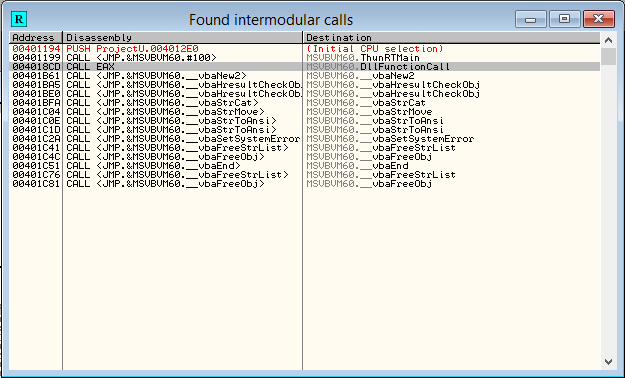
Task: Select MSVBVM60.__vbaSetSystemError destination
Action: click(x=390, y=138)
